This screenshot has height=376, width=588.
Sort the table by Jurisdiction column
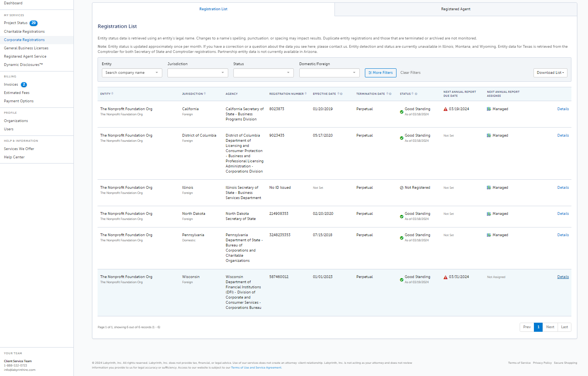pyautogui.click(x=205, y=94)
